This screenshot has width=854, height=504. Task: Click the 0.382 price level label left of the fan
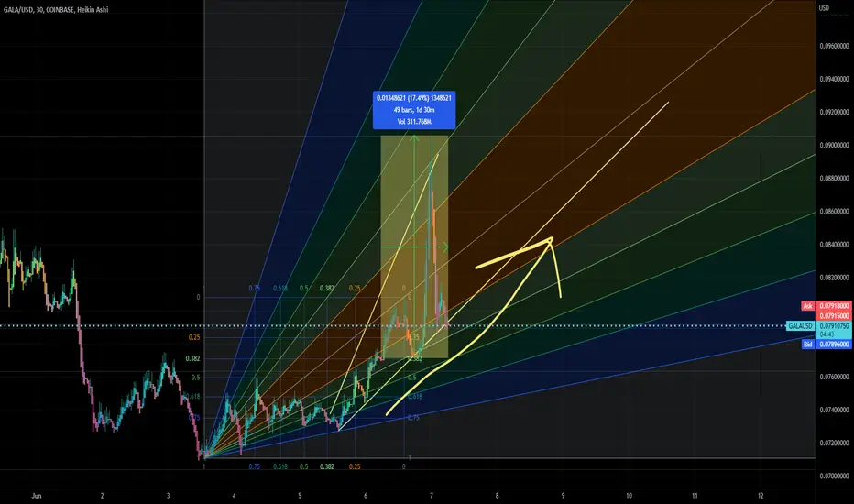click(192, 358)
